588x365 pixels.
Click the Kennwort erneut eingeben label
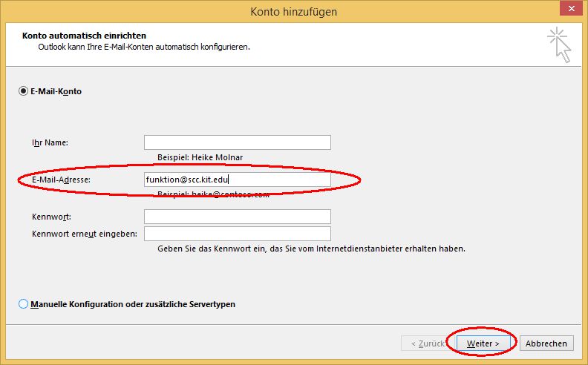[x=84, y=234]
